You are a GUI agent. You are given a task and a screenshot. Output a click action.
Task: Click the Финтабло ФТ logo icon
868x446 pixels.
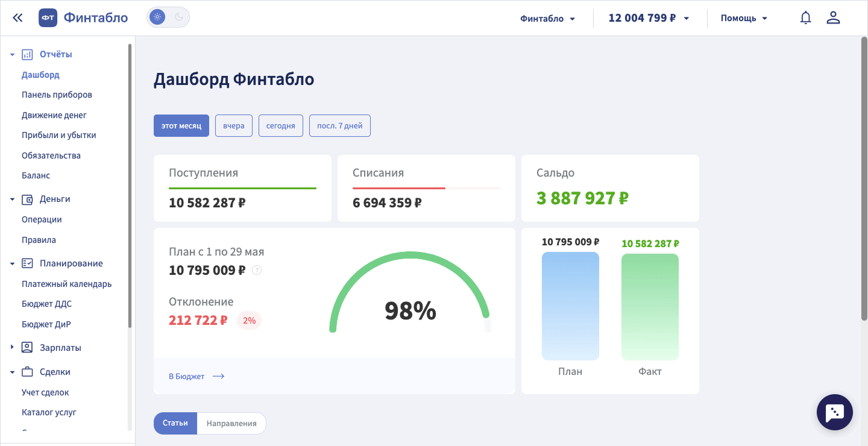click(48, 18)
